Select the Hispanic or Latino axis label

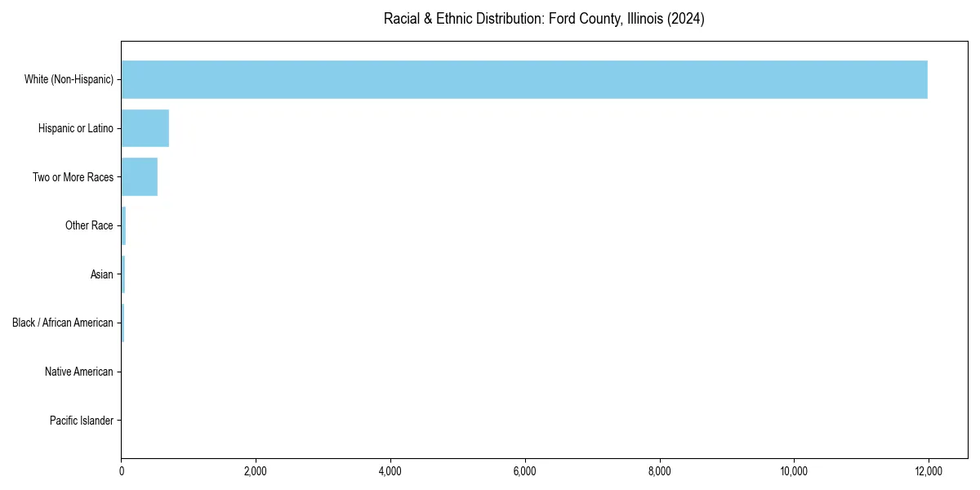click(x=73, y=128)
